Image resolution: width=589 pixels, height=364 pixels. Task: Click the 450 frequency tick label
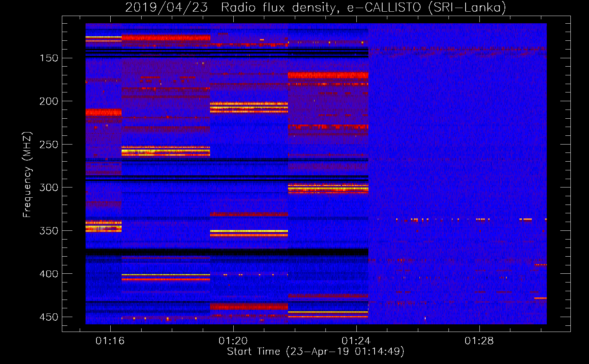pyautogui.click(x=49, y=317)
